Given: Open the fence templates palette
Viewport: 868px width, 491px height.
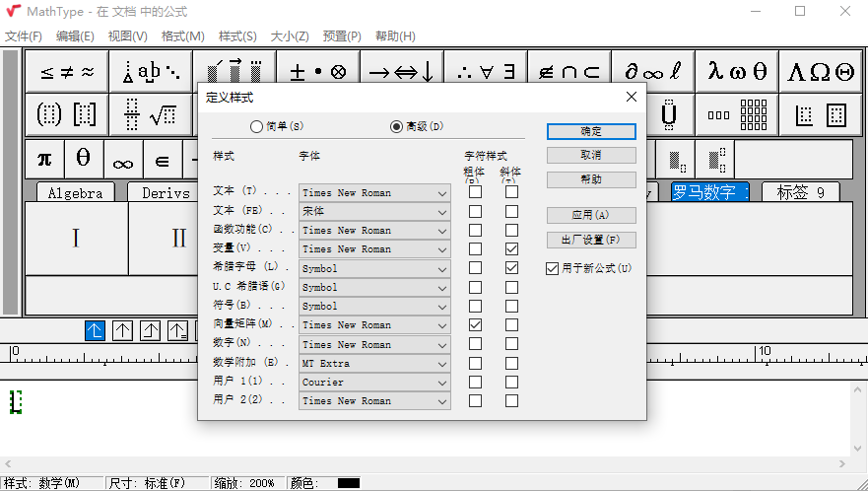Looking at the screenshot, I should (67, 114).
